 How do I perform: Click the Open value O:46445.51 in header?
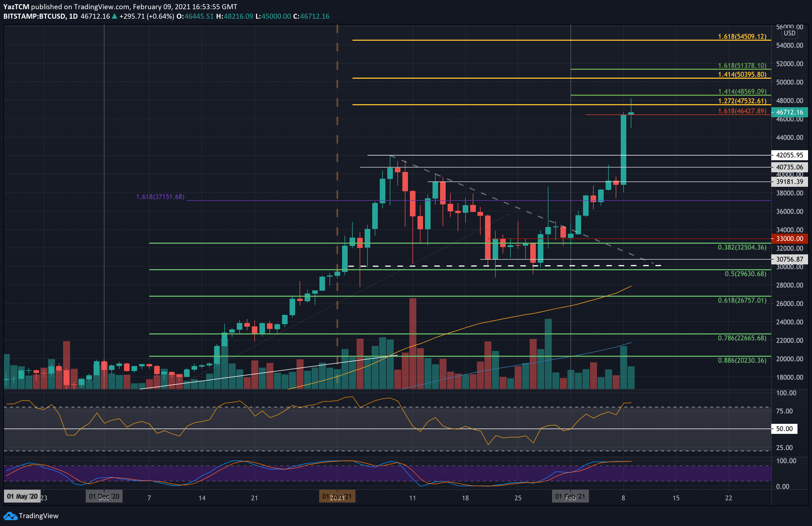click(x=195, y=16)
